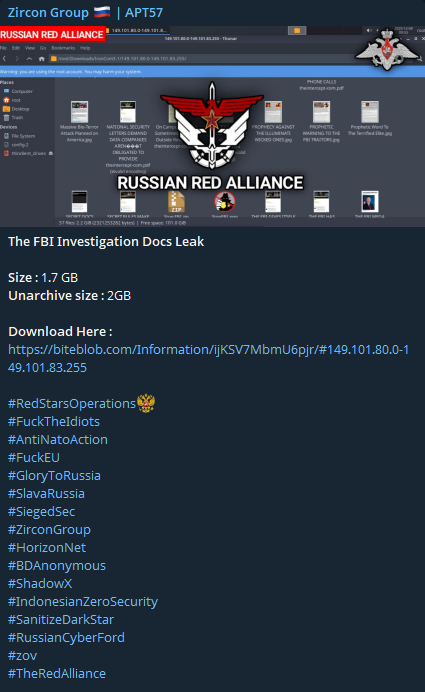This screenshot has width=425, height=692.
Task: Select the #HorizonNet hashtag
Action: tap(47, 548)
